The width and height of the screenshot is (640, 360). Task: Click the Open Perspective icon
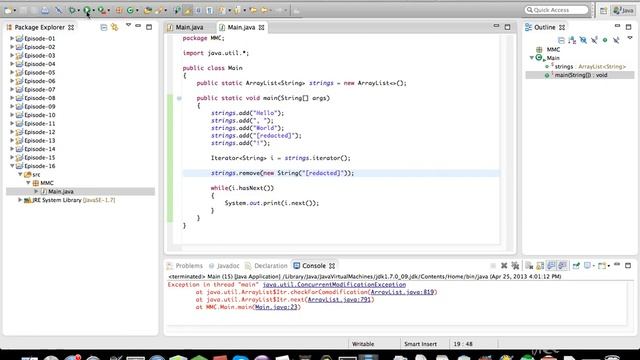603,11
